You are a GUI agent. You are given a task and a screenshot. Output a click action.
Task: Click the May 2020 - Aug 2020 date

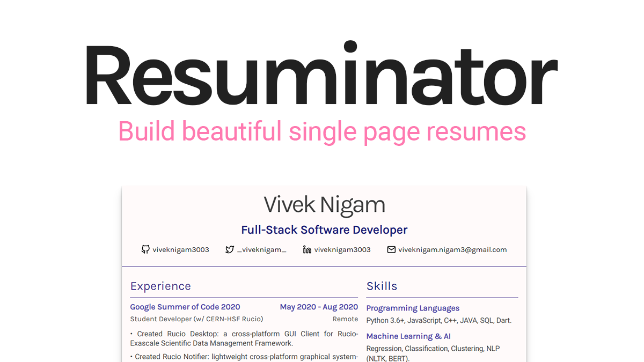(319, 307)
